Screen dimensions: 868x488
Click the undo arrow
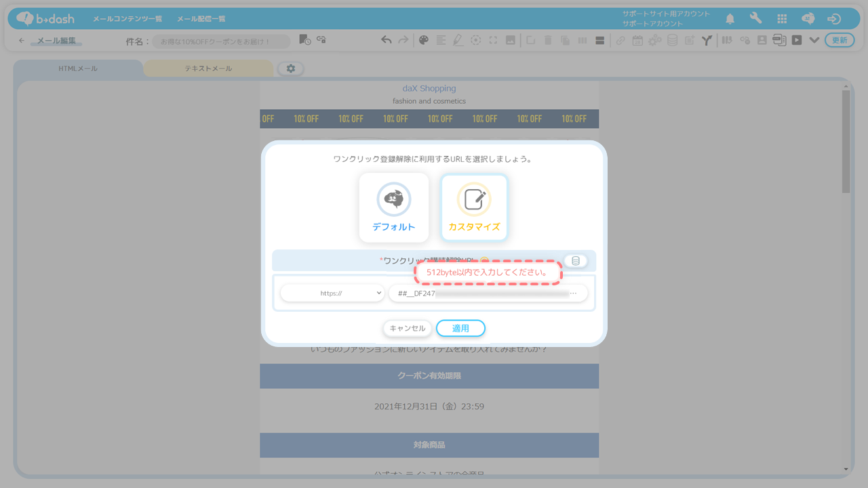click(x=387, y=41)
